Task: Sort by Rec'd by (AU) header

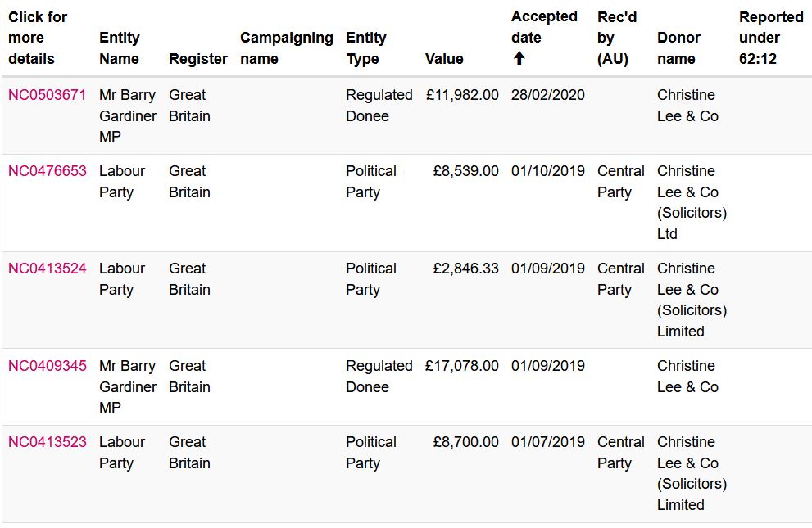Action: click(617, 38)
